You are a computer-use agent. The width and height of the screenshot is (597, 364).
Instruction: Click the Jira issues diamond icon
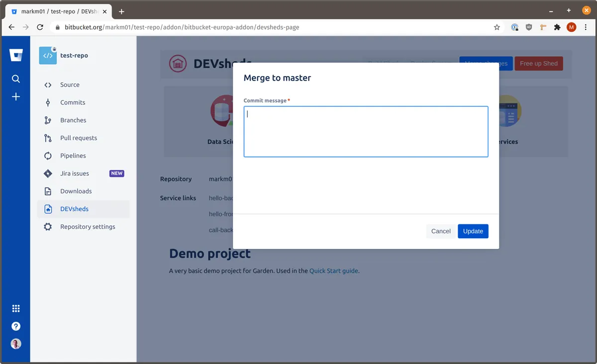click(48, 174)
